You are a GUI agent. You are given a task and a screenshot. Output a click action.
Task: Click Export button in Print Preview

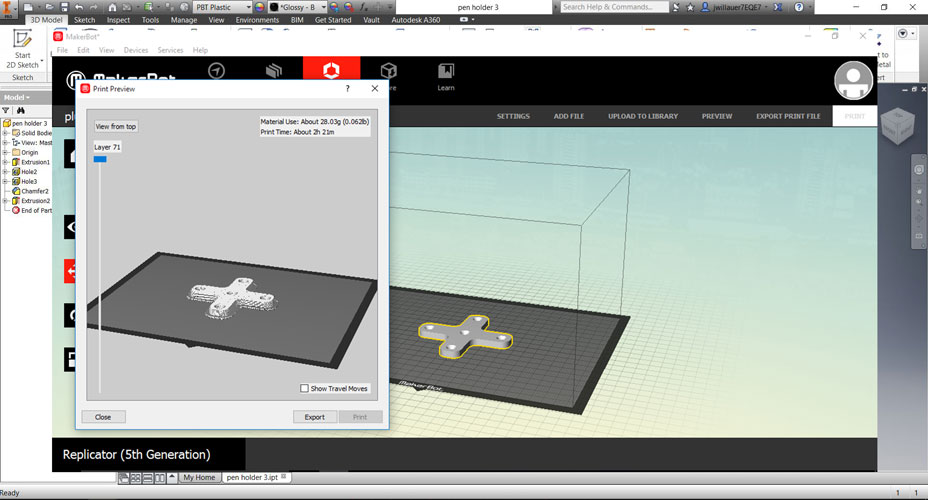pos(314,417)
